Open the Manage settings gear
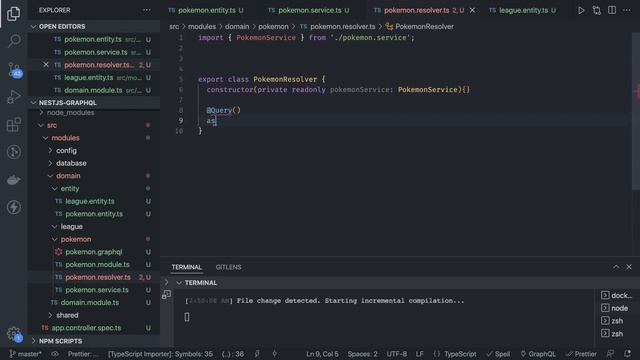Screen dimensions: 640x360 14,334
